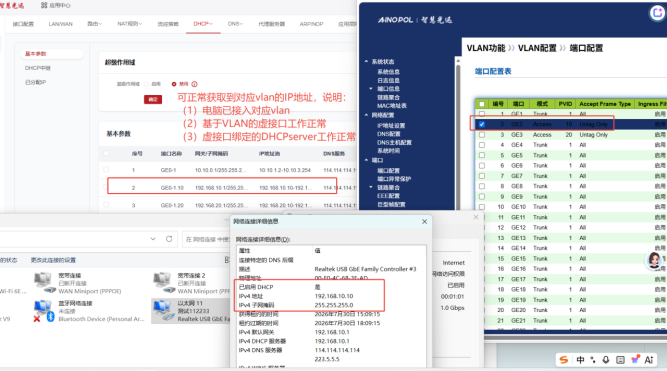Open the 代理服务器 tab
The image size is (667, 371).
click(271, 24)
